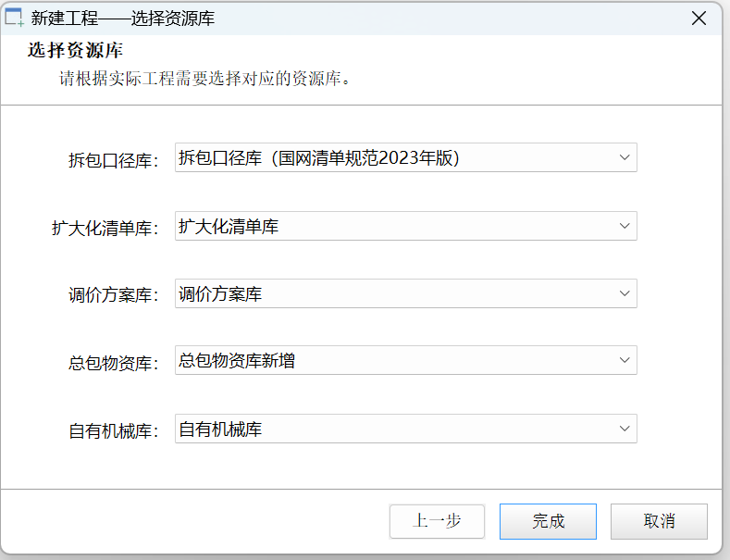Cancel the dialog with 取消

click(659, 521)
